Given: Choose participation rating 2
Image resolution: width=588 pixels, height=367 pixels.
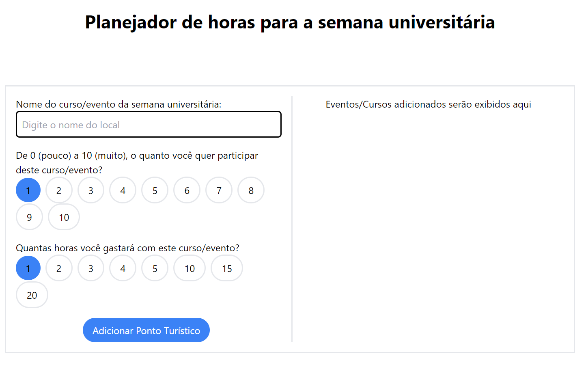Looking at the screenshot, I should (59, 190).
